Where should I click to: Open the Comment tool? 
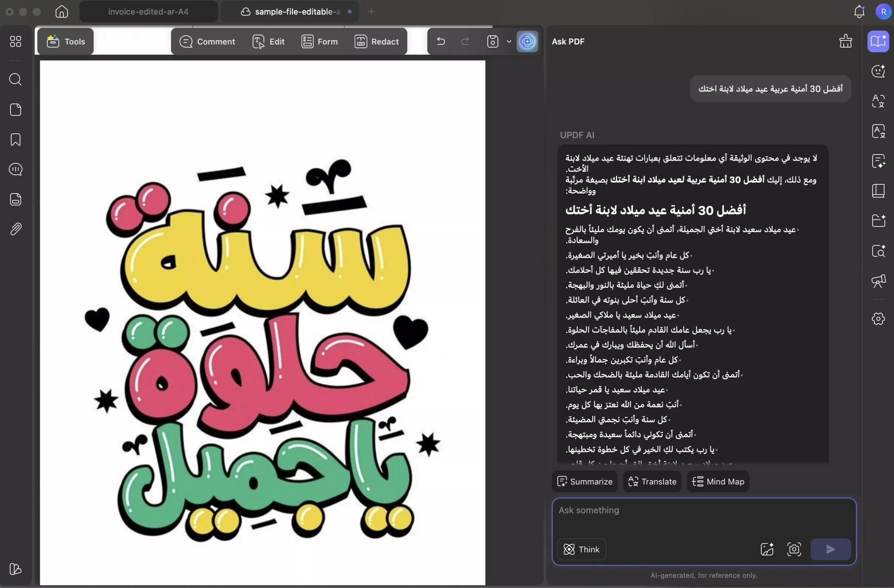point(208,41)
